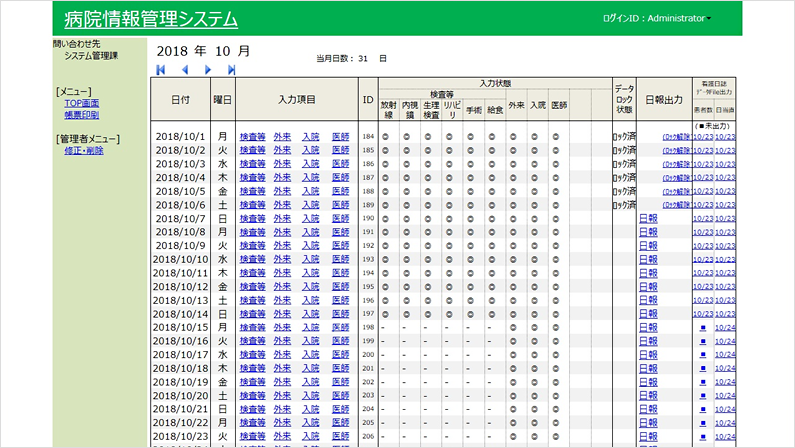
Task: Open the ログインID Administrator dropdown
Action: click(x=657, y=18)
